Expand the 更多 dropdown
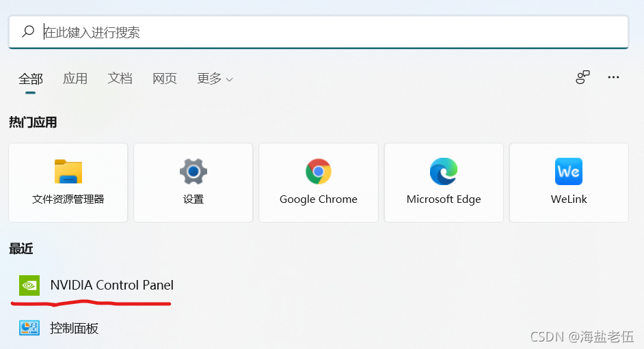This screenshot has height=349, width=644. (215, 79)
